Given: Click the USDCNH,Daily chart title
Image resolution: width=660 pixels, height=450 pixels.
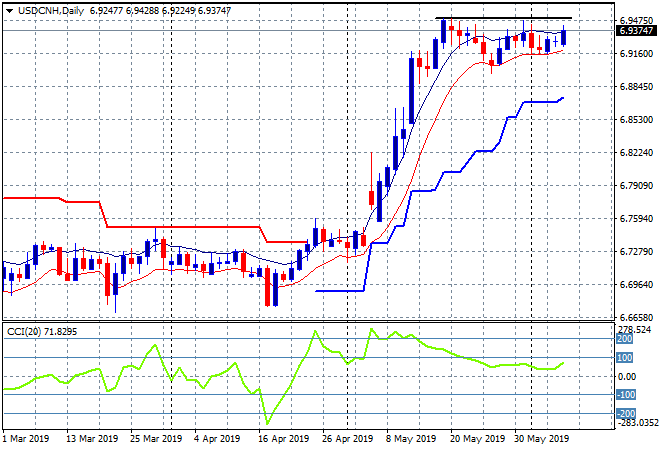Looking at the screenshot, I should coord(51,11).
